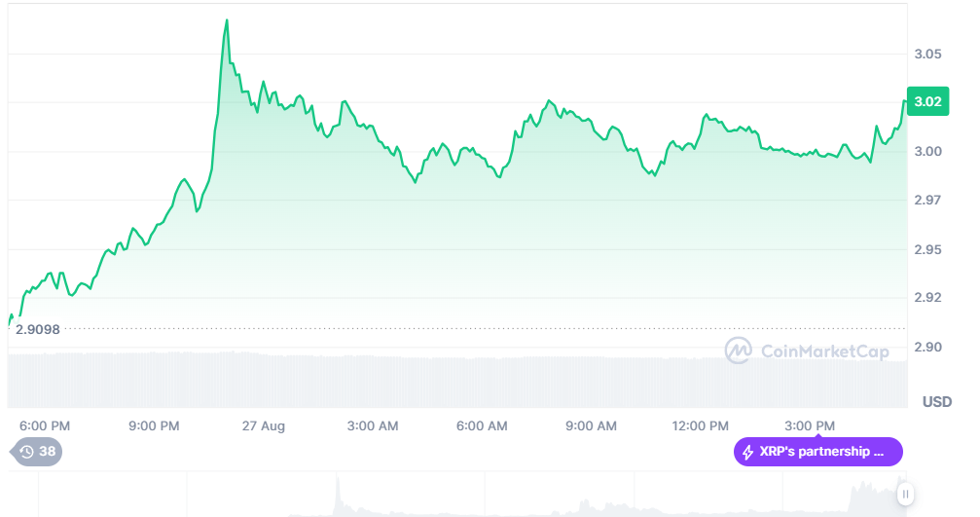The width and height of the screenshot is (980, 517).
Task: Click the 3.05 price axis label
Action: (x=928, y=54)
